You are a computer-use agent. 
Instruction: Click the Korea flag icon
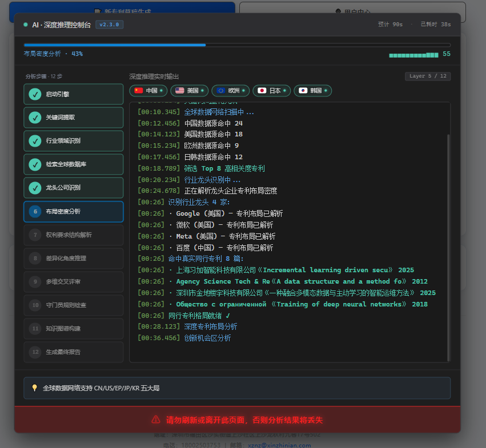coord(303,91)
